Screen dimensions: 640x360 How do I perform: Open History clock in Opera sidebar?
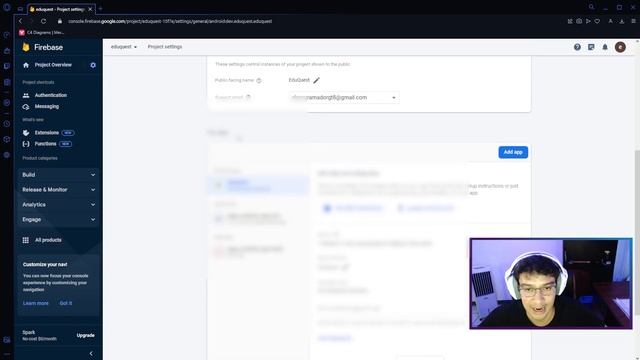tap(7, 124)
